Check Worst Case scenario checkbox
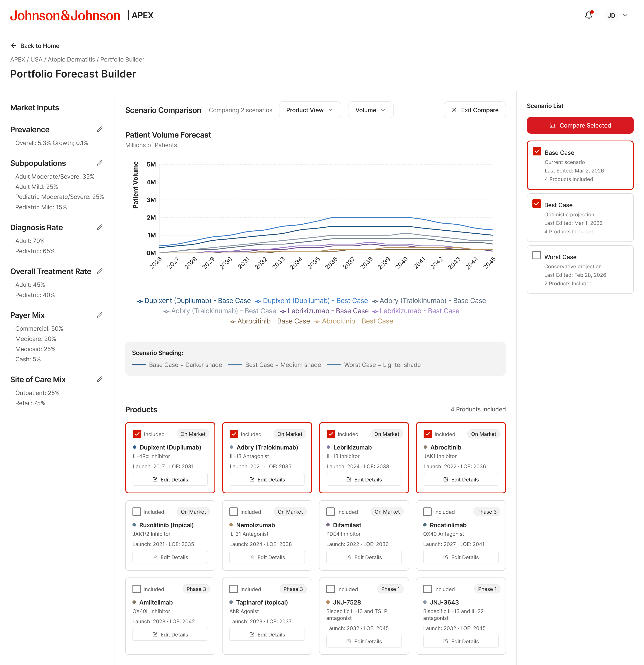This screenshot has height=665, width=644. (x=536, y=255)
